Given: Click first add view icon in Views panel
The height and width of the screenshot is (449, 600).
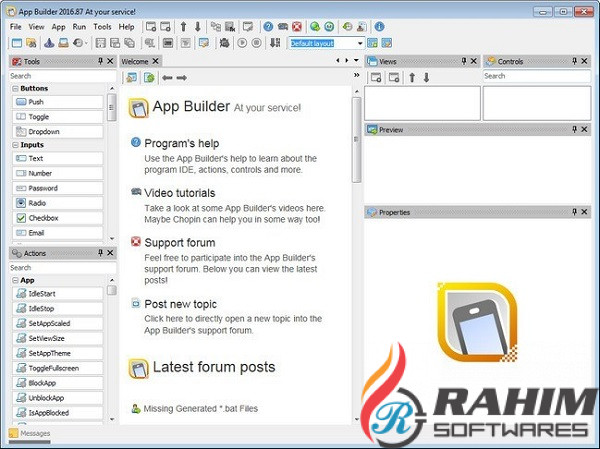Looking at the screenshot, I should (376, 78).
